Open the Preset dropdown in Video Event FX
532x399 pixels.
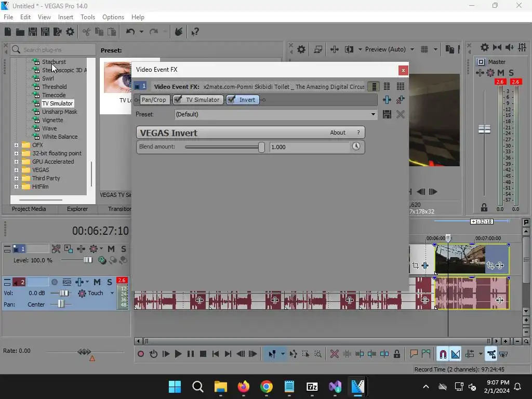373,114
